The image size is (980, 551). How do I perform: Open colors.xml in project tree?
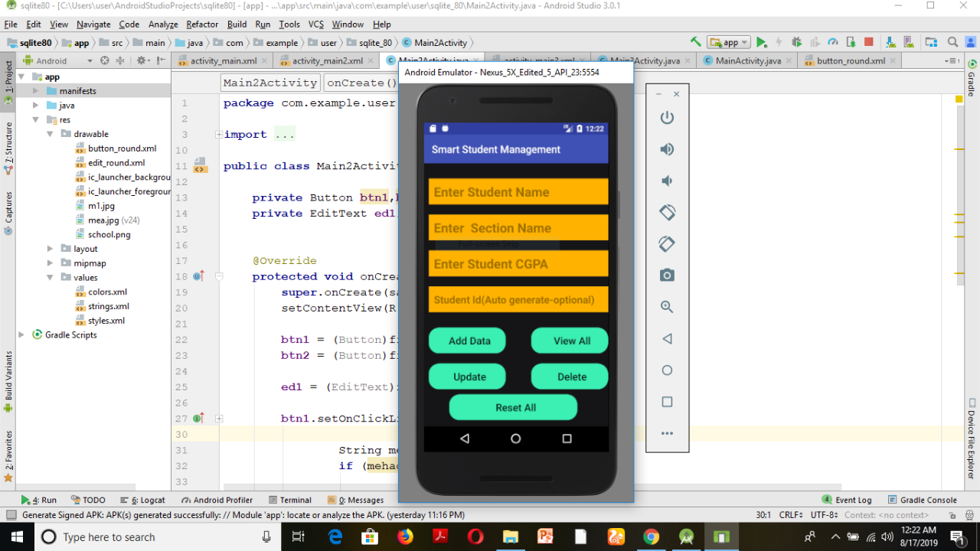106,292
